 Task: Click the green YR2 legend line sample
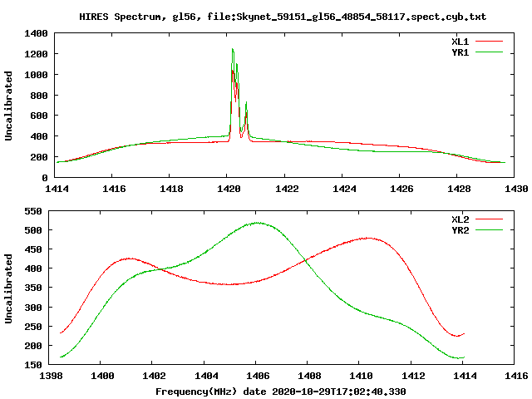point(489,230)
